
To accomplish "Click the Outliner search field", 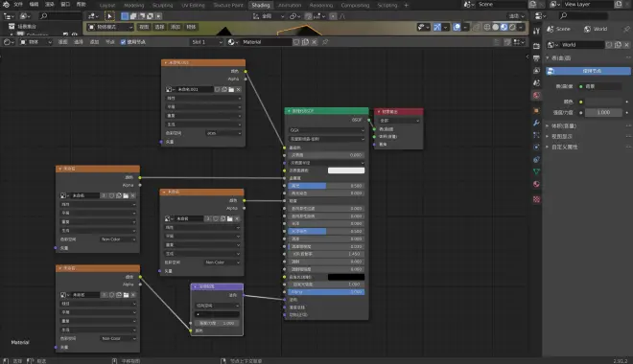I will [x=60, y=16].
